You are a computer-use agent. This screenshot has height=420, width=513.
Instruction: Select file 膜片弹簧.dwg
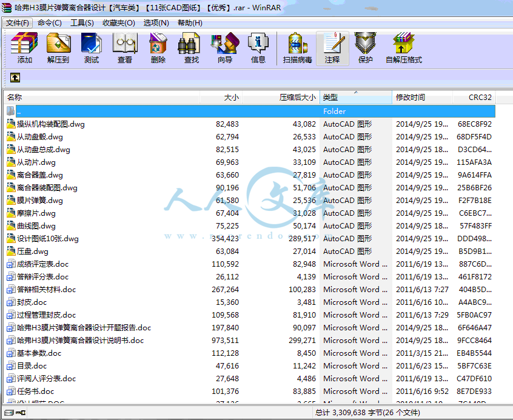click(x=250, y=201)
